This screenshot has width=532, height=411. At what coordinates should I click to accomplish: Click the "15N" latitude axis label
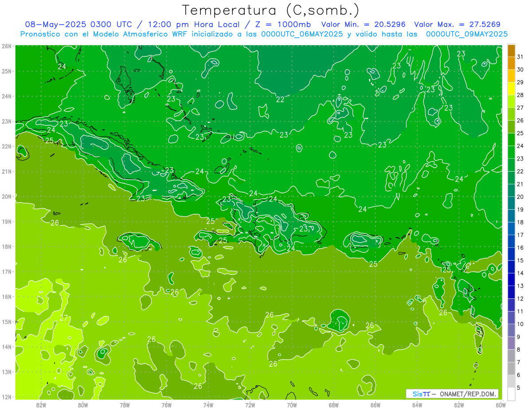[7, 322]
